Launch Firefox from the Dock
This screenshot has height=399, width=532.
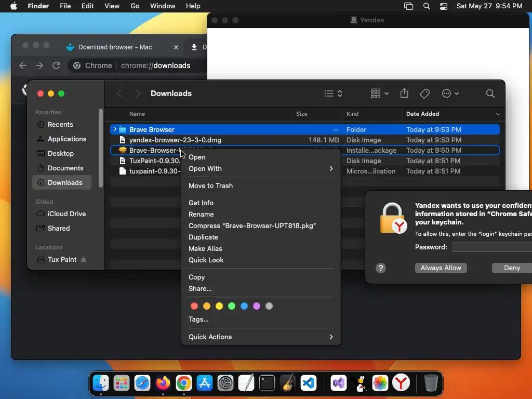[x=163, y=383]
